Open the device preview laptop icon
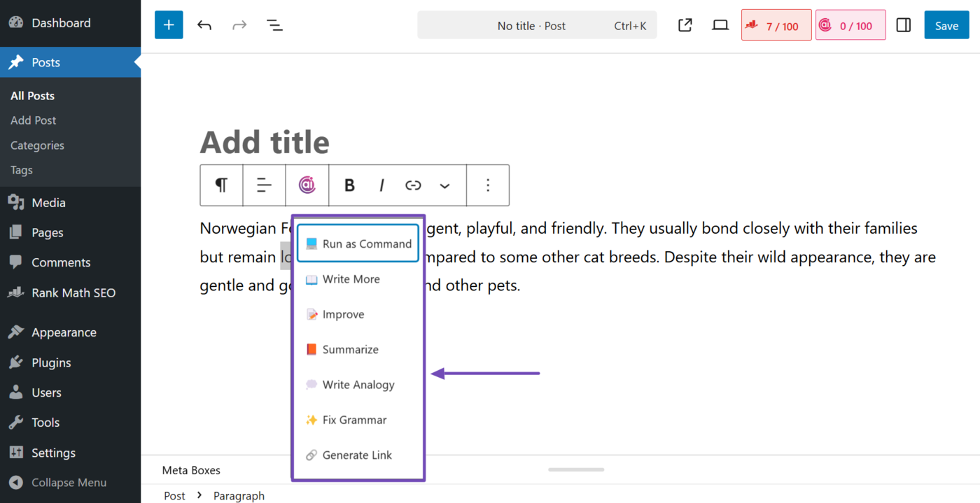This screenshot has width=980, height=503. point(720,25)
